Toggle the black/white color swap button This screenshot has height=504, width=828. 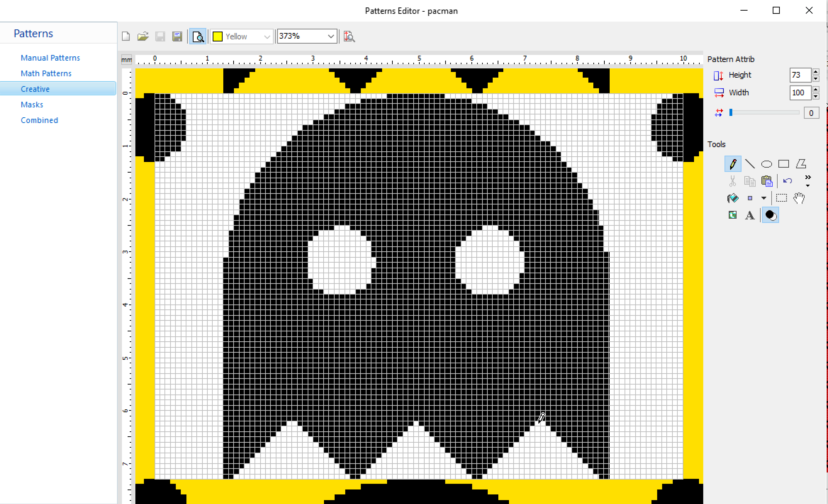point(771,215)
